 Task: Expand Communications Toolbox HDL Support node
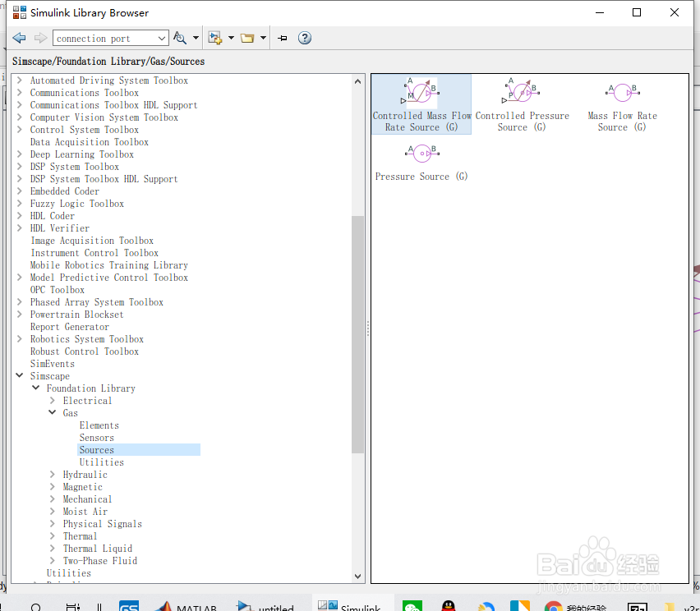[19, 105]
